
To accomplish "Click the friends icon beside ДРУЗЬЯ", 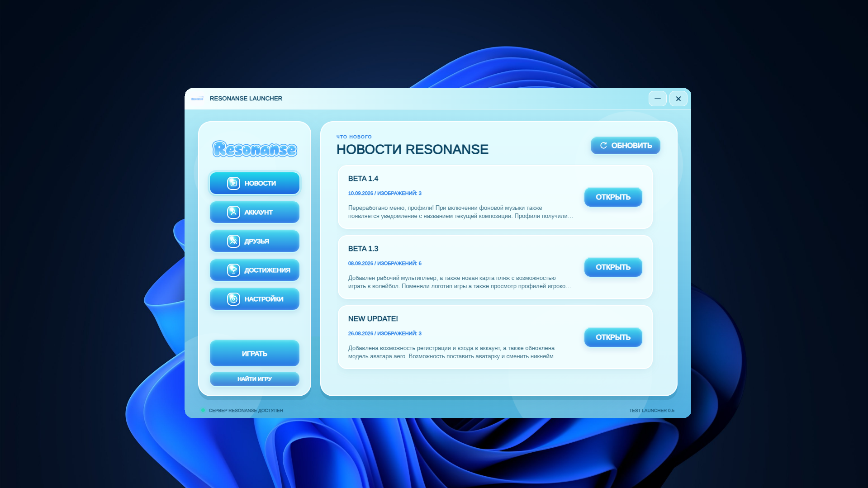I will 233,241.
